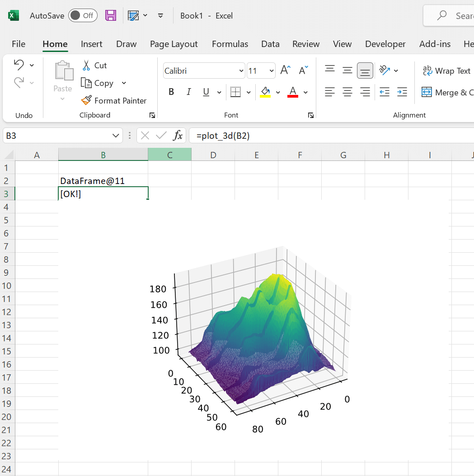Click the Borders icon
The image size is (474, 476).
(x=235, y=92)
